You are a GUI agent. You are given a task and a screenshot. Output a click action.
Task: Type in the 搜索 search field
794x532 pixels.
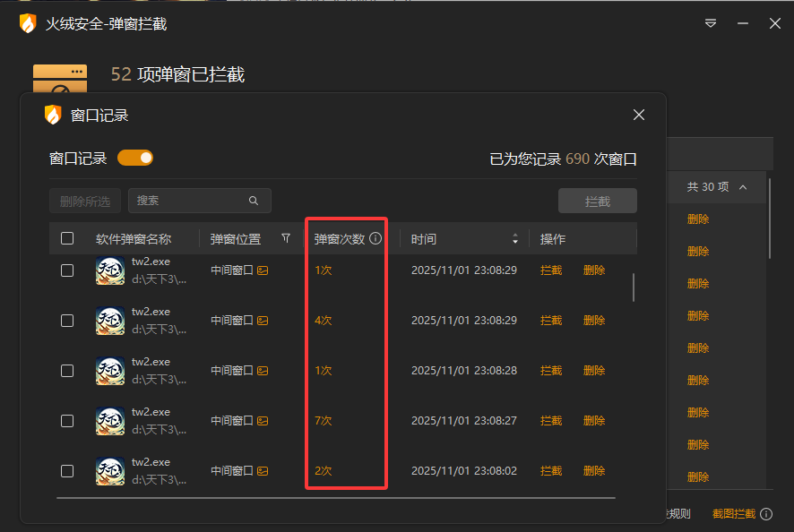[x=190, y=201]
